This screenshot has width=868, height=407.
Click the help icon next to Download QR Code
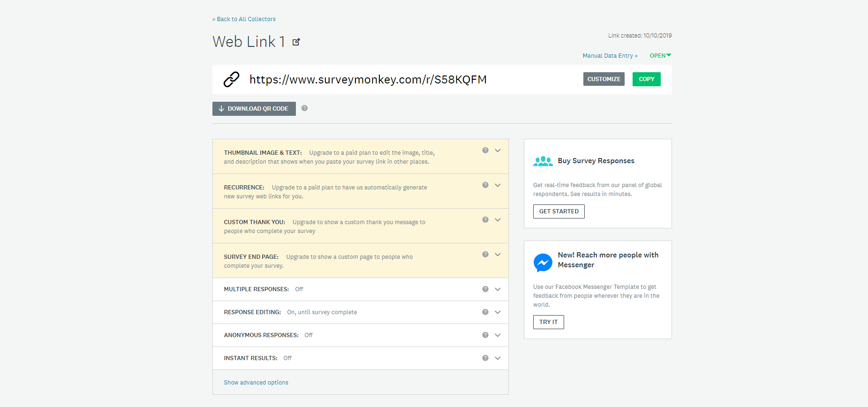pyautogui.click(x=304, y=108)
